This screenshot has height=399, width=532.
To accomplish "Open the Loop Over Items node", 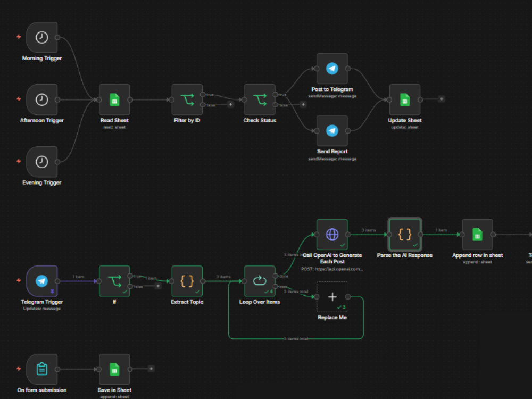I will tap(260, 281).
